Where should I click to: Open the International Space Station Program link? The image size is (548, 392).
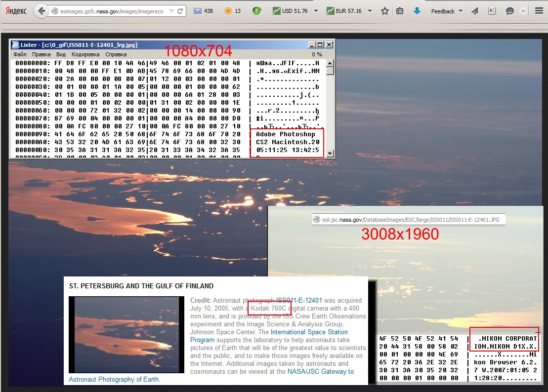[x=269, y=336]
